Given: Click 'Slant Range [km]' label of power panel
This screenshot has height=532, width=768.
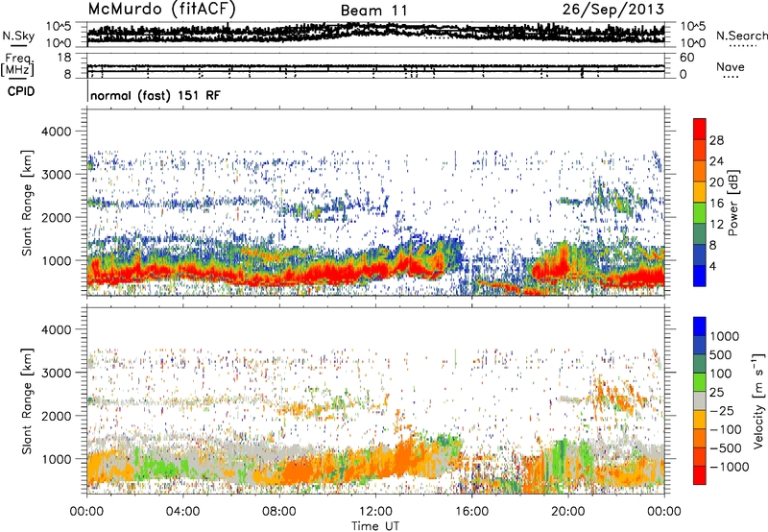Looking at the screenshot, I should 27,203.
